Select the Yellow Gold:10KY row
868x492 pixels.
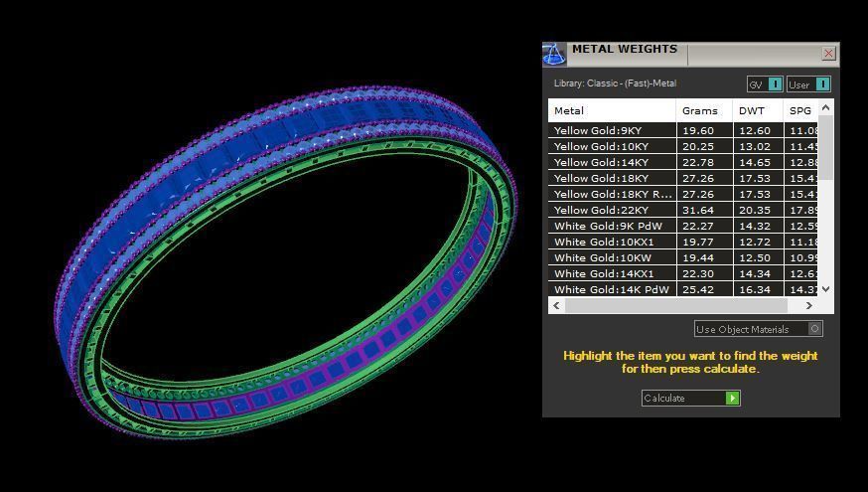[x=683, y=146]
